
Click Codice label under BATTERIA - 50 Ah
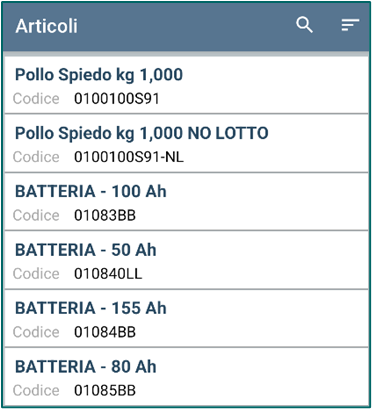click(36, 274)
